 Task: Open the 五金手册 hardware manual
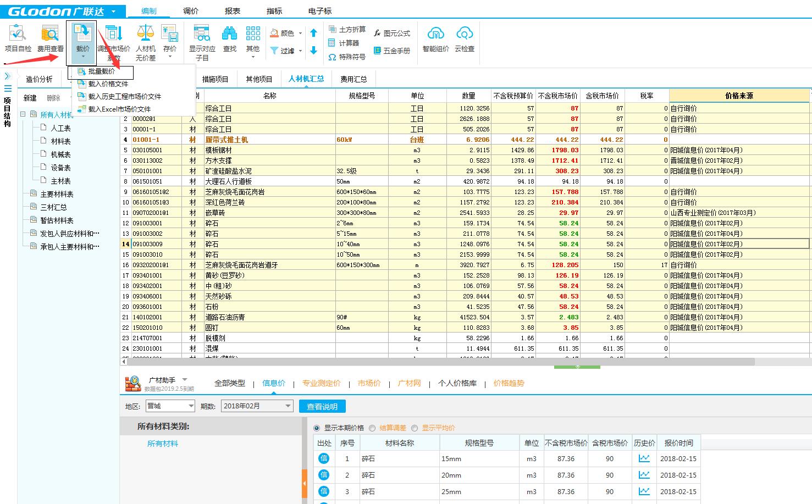[392, 51]
